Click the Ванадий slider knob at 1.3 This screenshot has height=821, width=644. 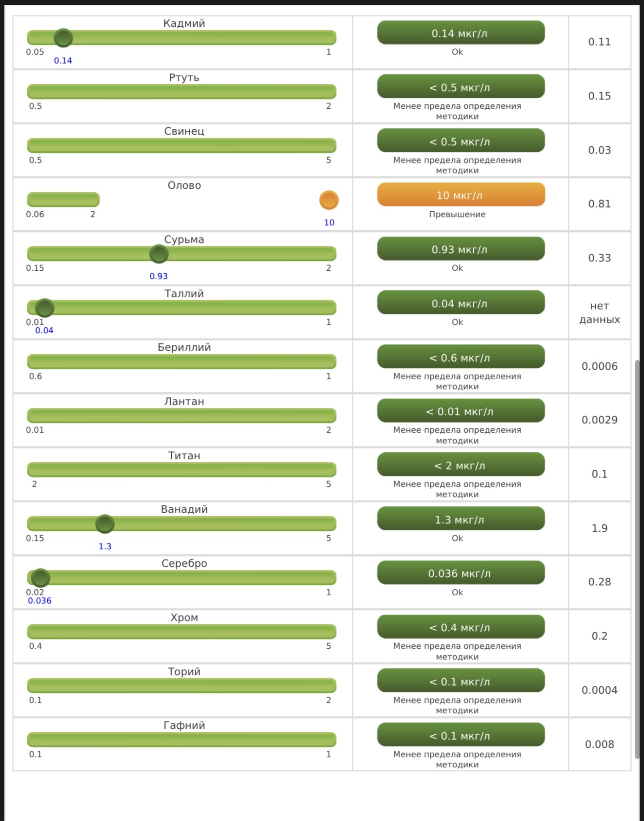pos(105,524)
